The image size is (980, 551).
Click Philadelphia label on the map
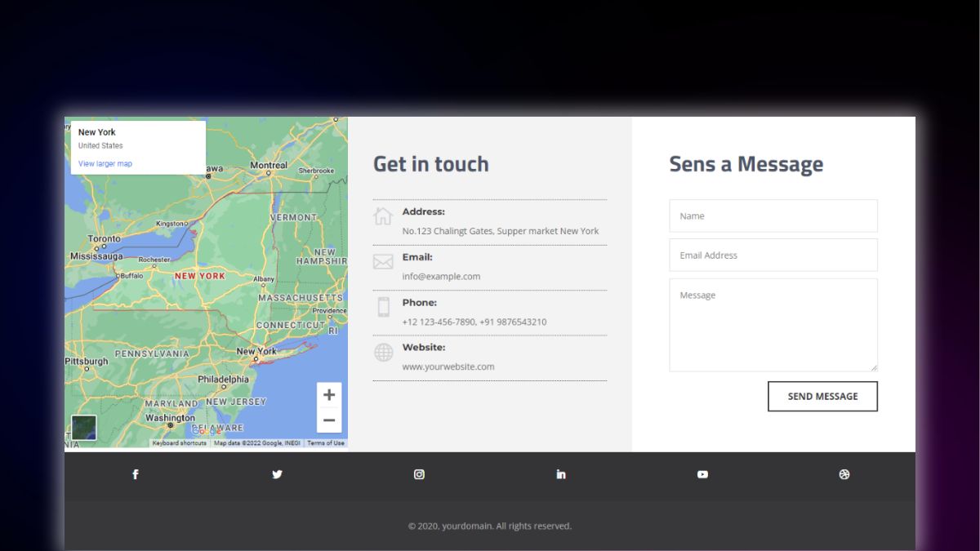click(x=223, y=380)
